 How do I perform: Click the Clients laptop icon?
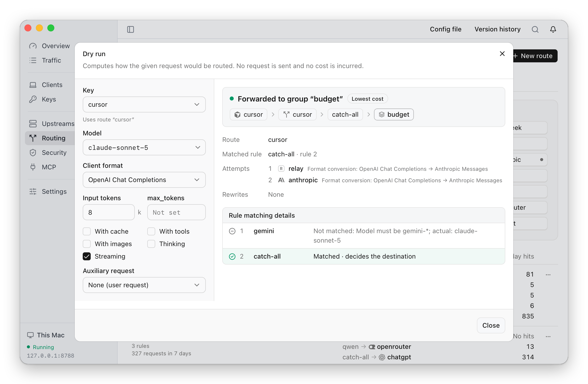click(33, 85)
